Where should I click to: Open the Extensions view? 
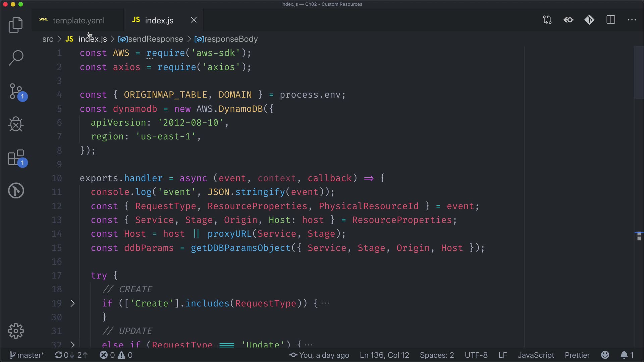15,158
